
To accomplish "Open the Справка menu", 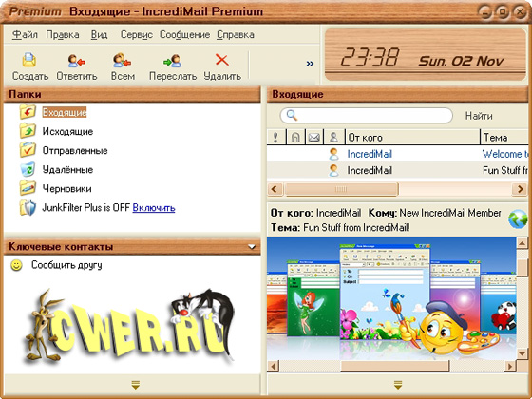I will (x=236, y=34).
